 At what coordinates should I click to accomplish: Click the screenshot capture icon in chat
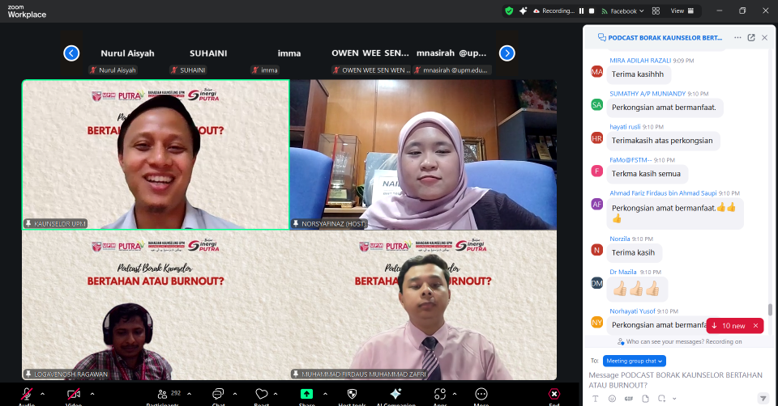661,399
